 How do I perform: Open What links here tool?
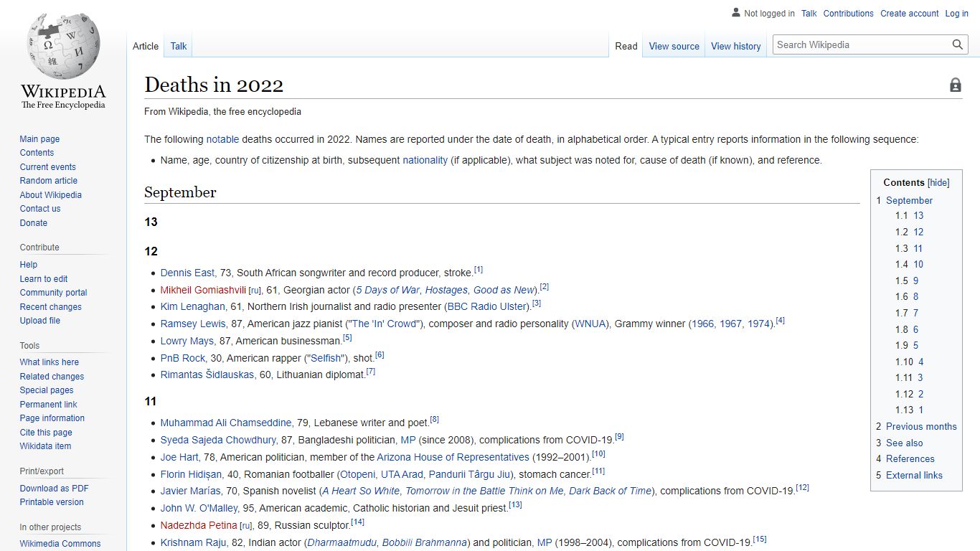click(x=49, y=362)
